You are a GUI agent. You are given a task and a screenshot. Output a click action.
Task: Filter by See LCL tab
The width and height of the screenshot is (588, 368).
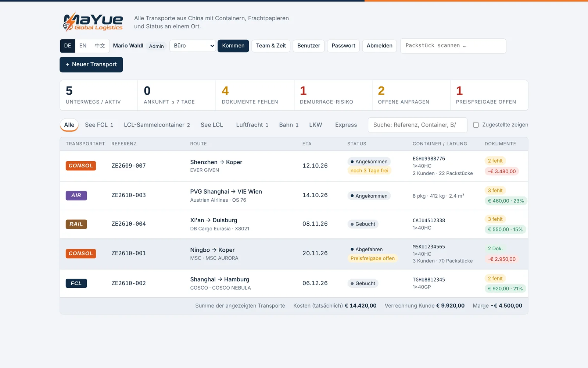click(x=212, y=125)
